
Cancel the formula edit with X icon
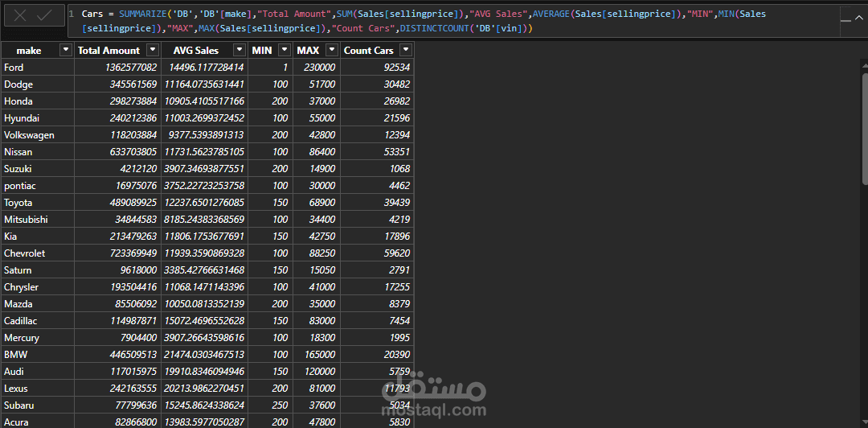tap(20, 16)
